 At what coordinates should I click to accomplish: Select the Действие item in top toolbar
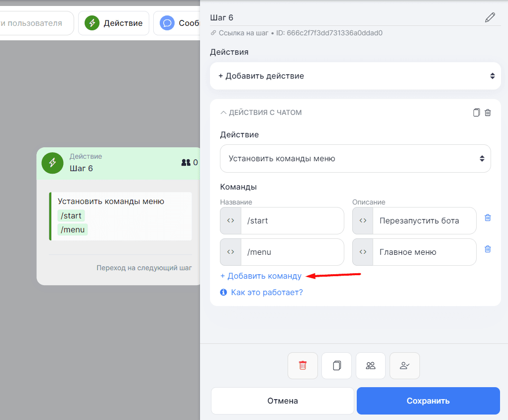(x=113, y=23)
